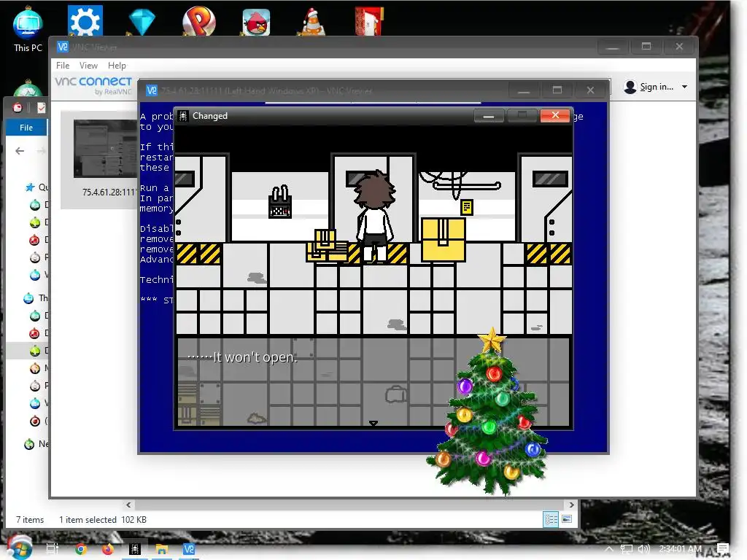Screen dimensions: 747x560
Task: Minimize the Changed game window
Action: click(489, 116)
